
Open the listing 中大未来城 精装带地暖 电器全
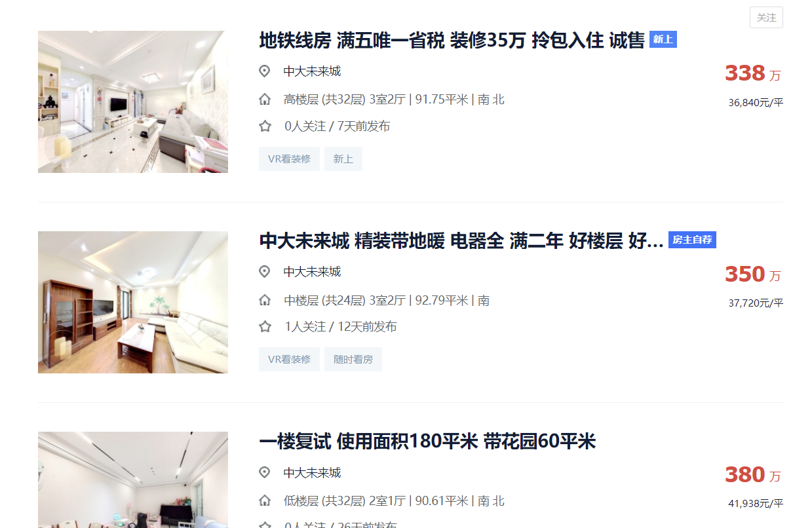pos(461,241)
